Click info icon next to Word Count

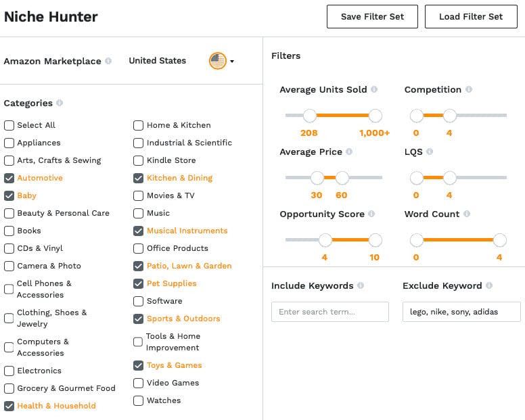(467, 214)
